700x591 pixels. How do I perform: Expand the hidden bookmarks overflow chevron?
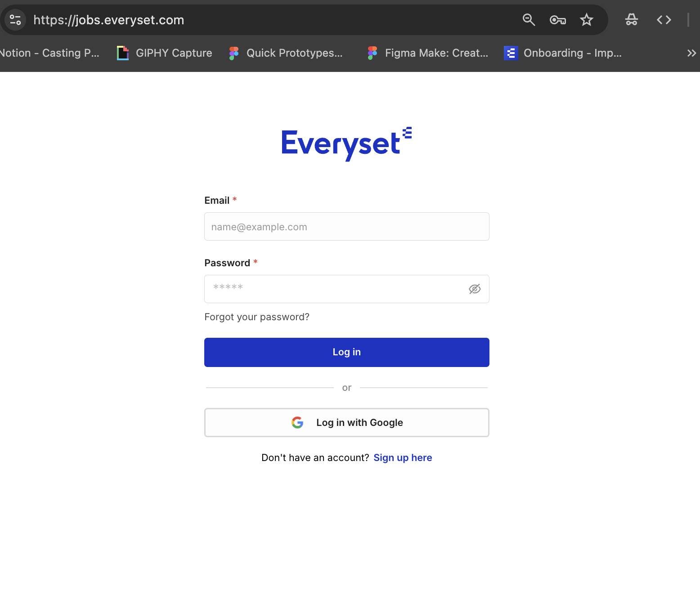click(x=691, y=53)
